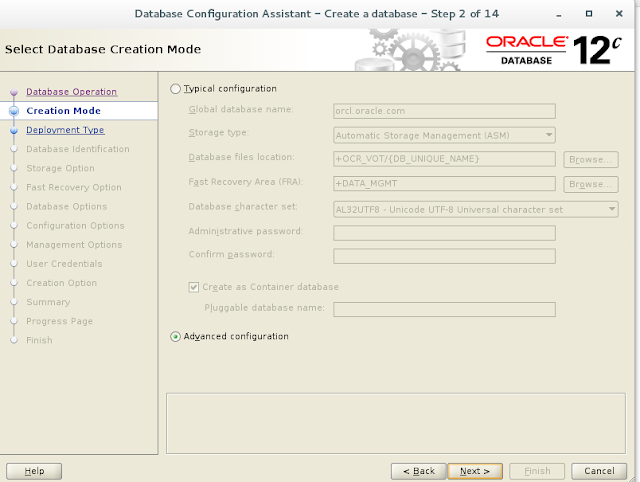Close the Database Configuration Assistant window
Viewport: 640px width, 482px height.
(x=619, y=14)
